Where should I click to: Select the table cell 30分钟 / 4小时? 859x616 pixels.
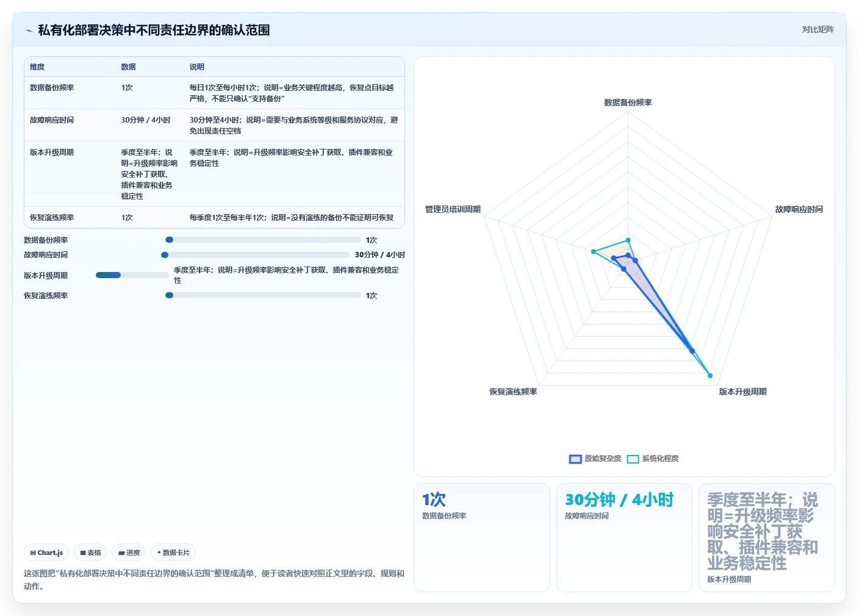point(146,120)
